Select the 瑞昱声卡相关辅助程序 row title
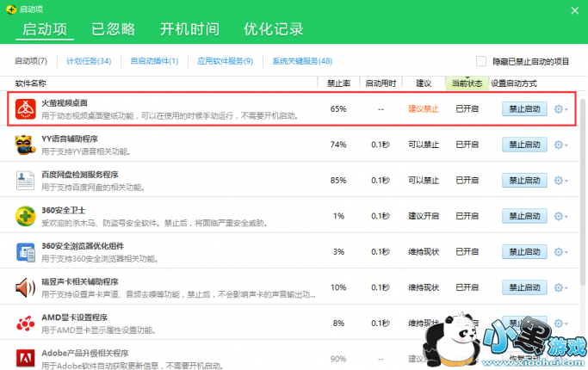 80,282
